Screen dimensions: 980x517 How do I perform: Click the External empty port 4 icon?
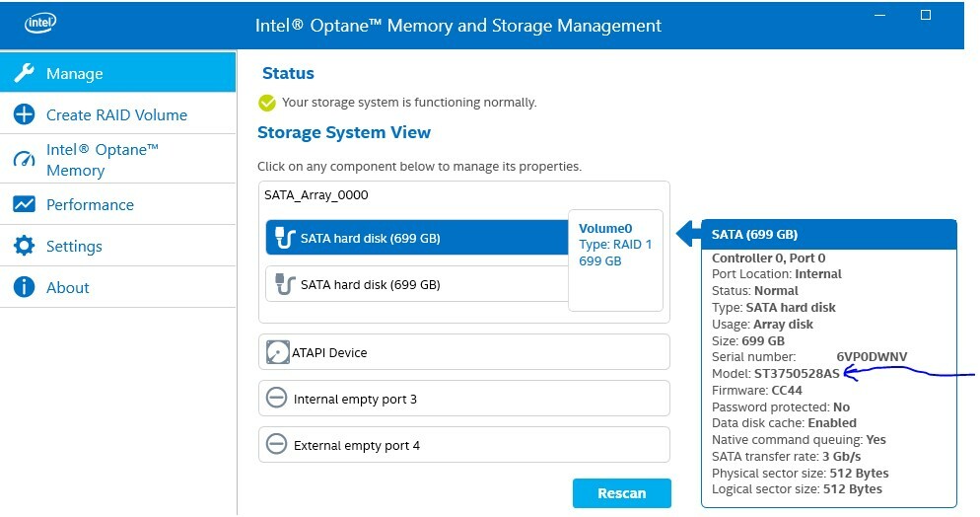276,444
